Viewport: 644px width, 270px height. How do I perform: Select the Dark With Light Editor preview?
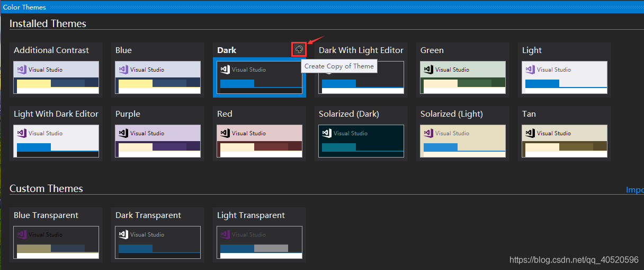[361, 77]
